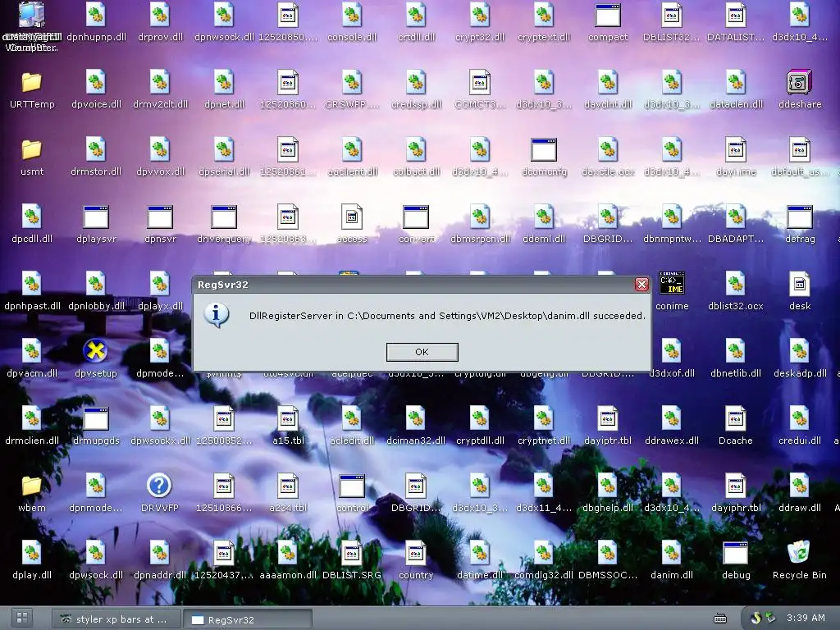Close the RegSvr32 dialog with the X
Viewport: 840px width, 630px height.
point(641,285)
